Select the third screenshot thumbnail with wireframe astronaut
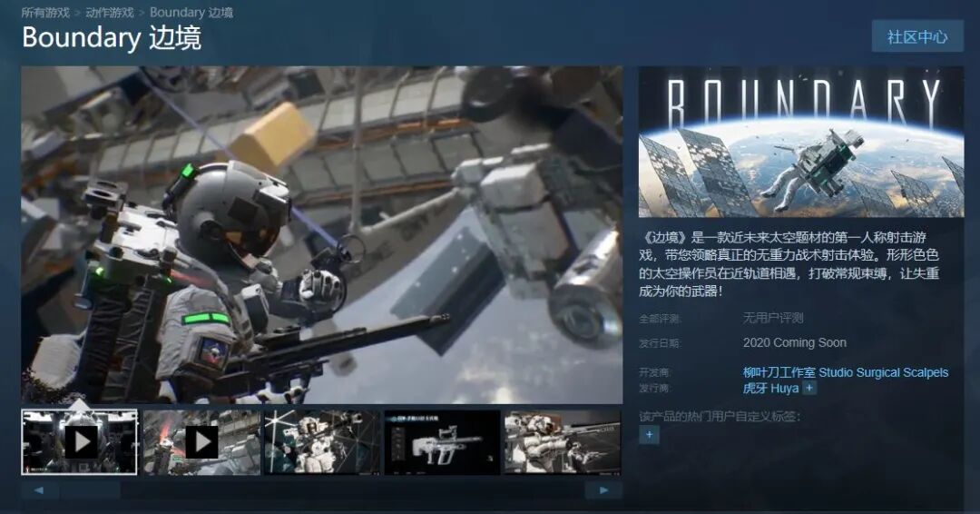The image size is (980, 514). point(322,442)
